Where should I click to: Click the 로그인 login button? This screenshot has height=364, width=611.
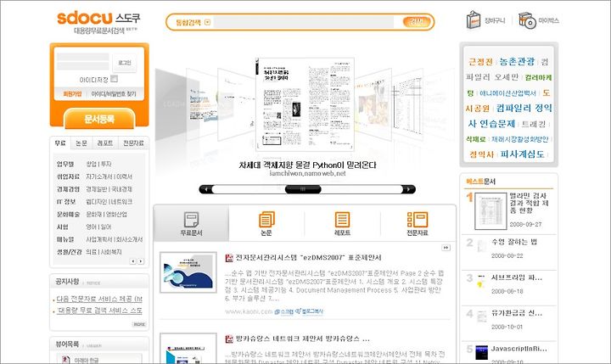click(124, 63)
